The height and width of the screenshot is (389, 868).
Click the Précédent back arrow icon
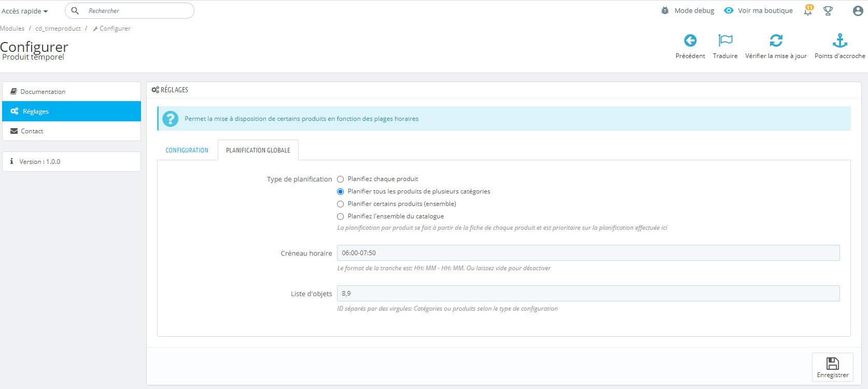click(x=690, y=40)
